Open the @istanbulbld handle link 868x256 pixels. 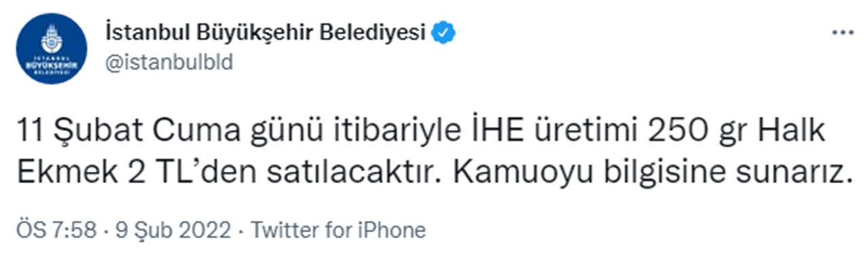point(169,62)
